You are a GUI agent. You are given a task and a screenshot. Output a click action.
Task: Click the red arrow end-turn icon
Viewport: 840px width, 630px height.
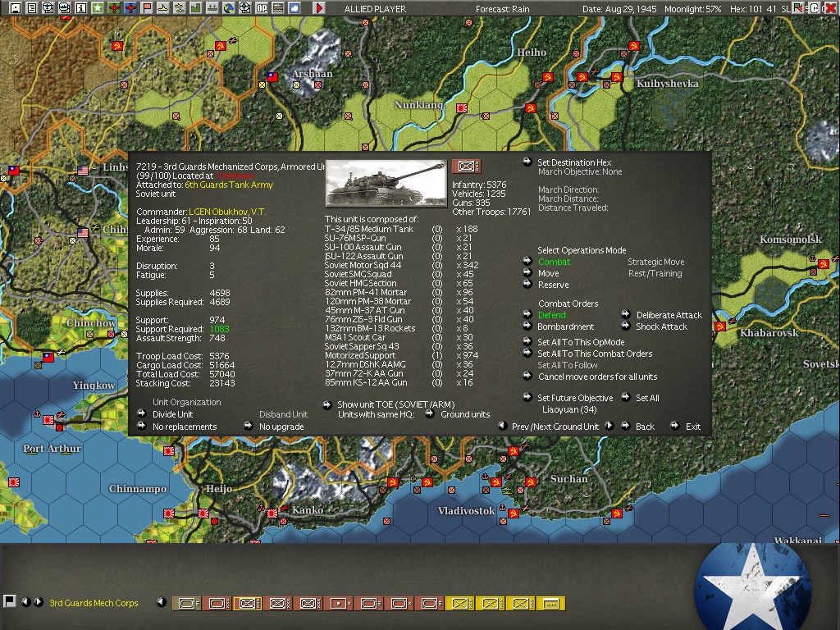click(x=319, y=8)
